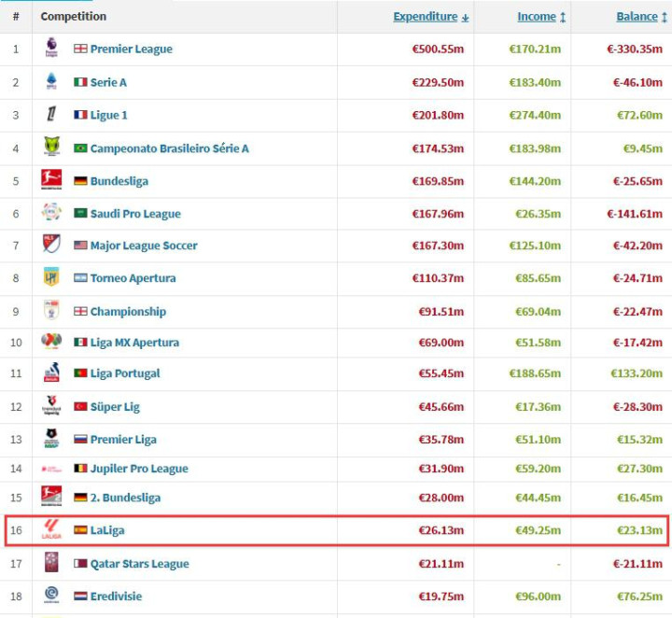Open the Jupiler Pro League link
Viewport: 672px width, 618px height.
click(139, 469)
